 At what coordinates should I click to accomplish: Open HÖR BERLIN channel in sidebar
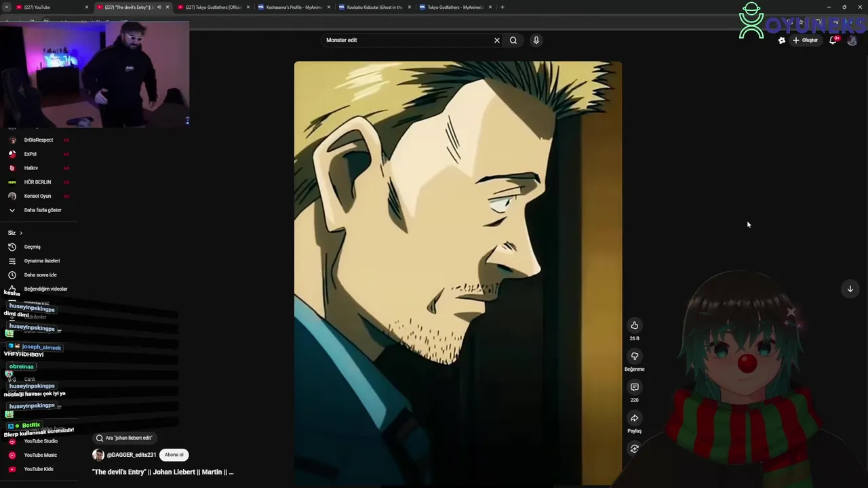(x=37, y=182)
